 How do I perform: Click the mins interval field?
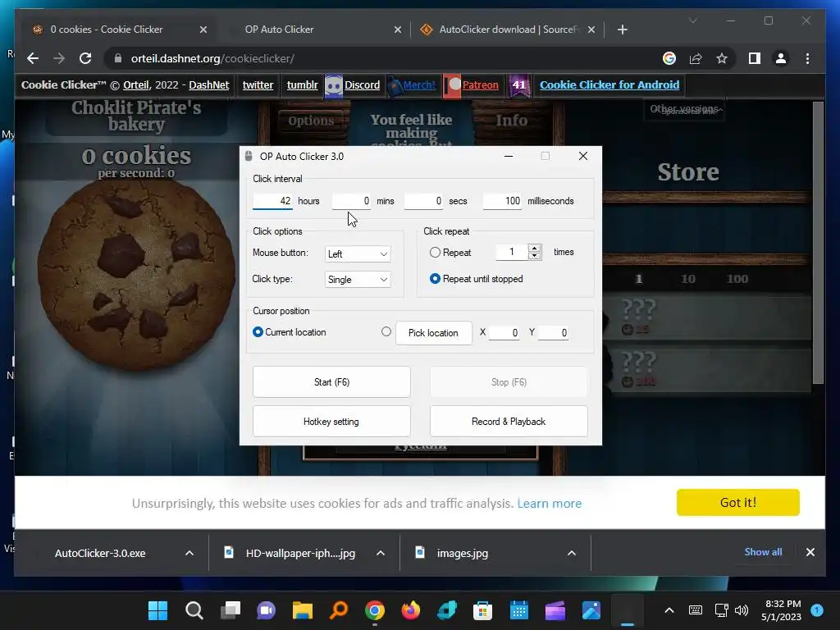[x=351, y=201]
